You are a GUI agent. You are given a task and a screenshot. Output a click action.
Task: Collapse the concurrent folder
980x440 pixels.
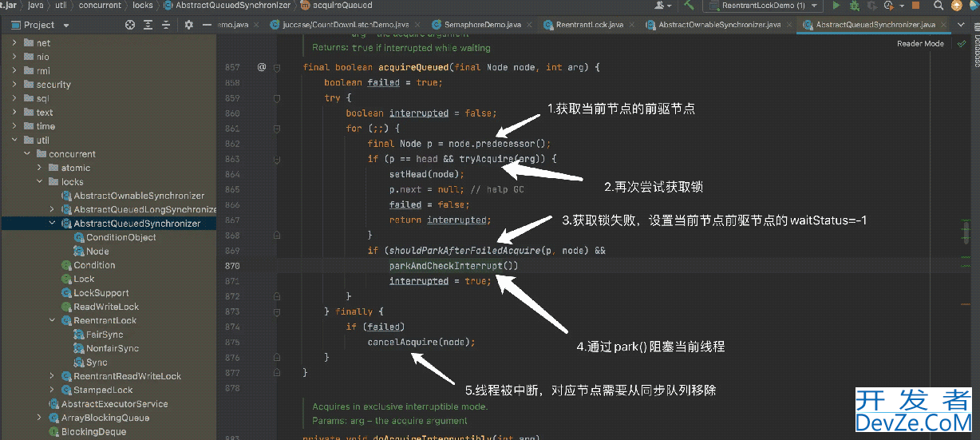tap(28, 154)
